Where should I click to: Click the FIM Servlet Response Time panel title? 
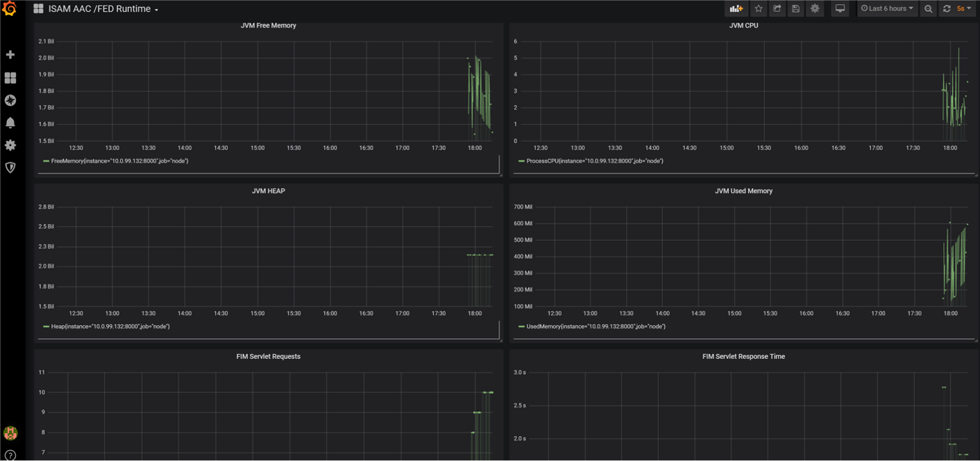(x=743, y=356)
